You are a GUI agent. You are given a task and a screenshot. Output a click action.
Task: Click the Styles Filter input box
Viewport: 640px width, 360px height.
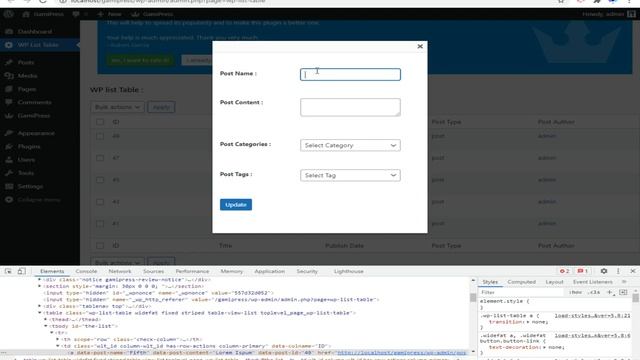tap(522, 292)
